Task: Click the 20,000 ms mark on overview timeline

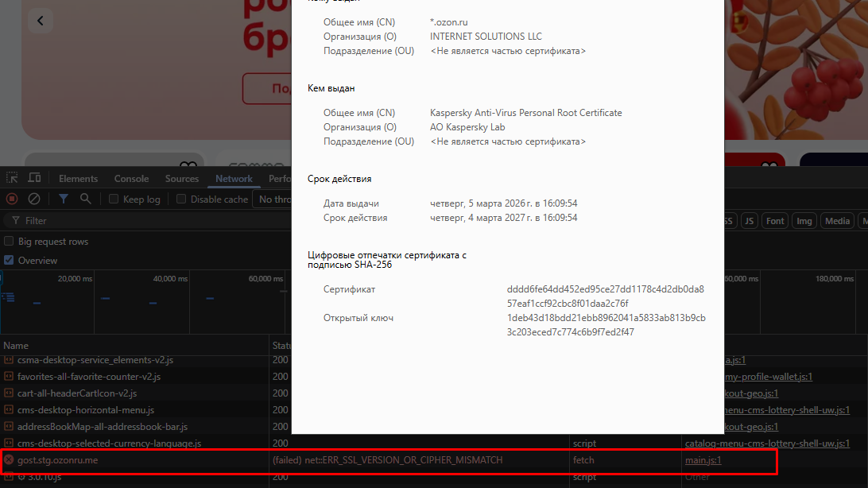Action: (x=75, y=278)
